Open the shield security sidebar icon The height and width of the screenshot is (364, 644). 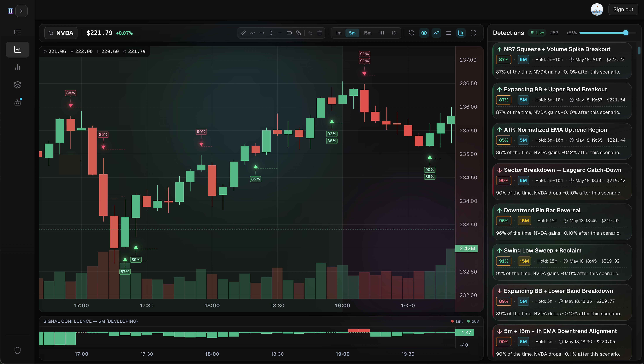pos(18,350)
